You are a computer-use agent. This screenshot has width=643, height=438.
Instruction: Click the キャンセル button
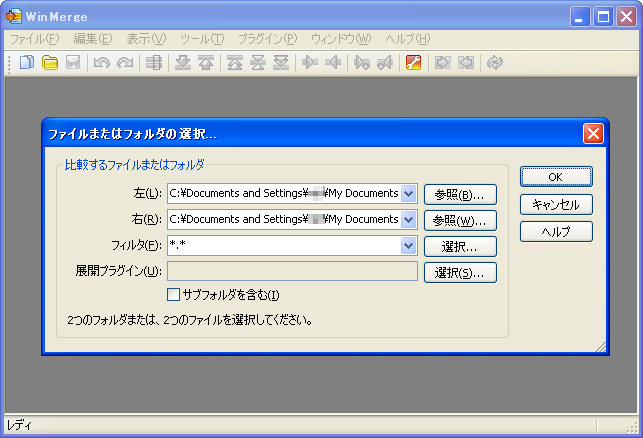[x=556, y=204]
